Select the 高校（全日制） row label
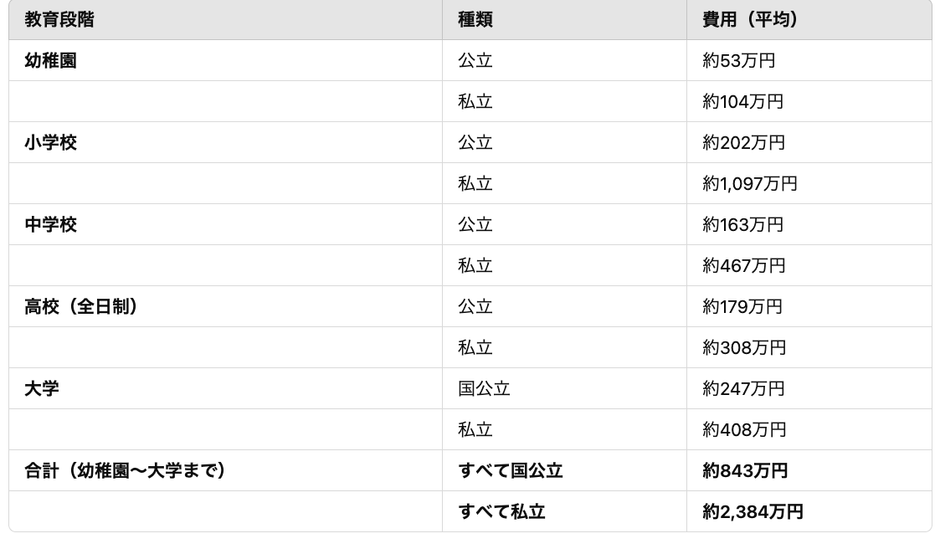 click(x=82, y=307)
